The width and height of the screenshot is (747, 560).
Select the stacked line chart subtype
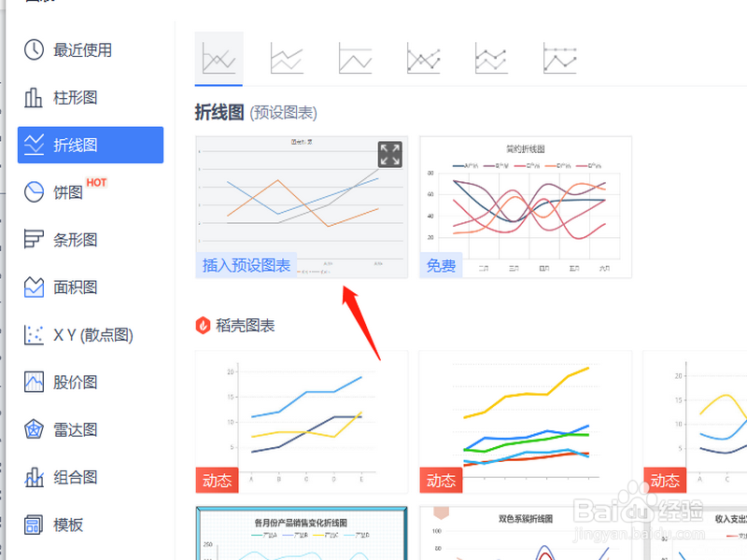point(286,57)
